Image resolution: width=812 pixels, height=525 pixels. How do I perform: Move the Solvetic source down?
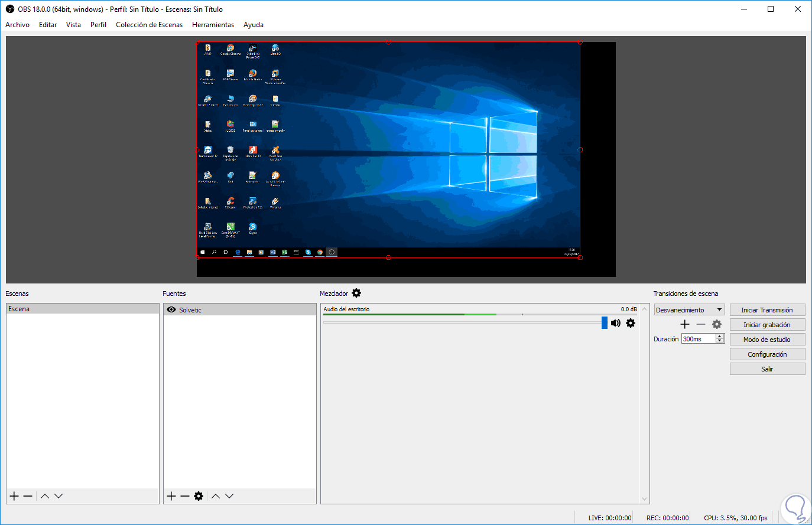click(229, 496)
